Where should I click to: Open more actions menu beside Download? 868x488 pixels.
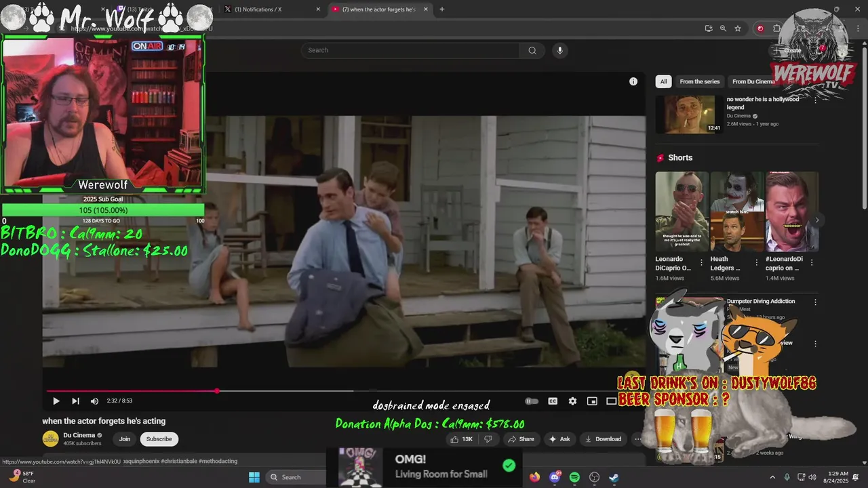637,439
